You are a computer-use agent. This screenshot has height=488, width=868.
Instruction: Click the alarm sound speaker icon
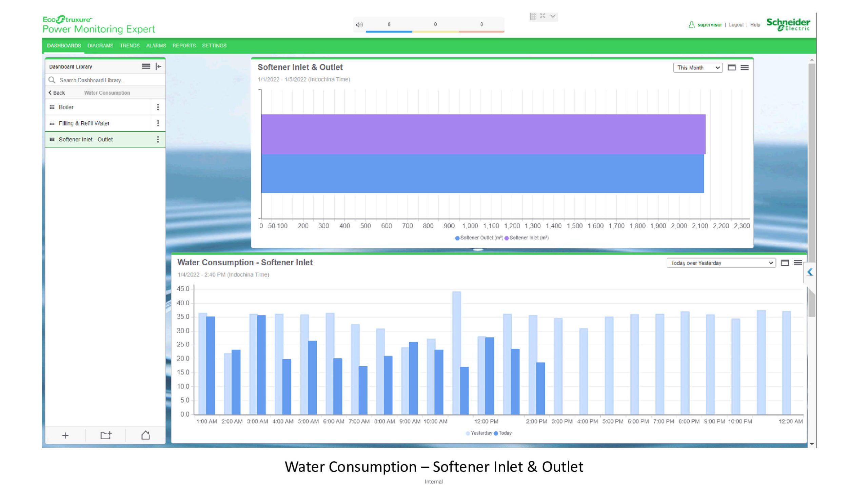click(x=359, y=25)
